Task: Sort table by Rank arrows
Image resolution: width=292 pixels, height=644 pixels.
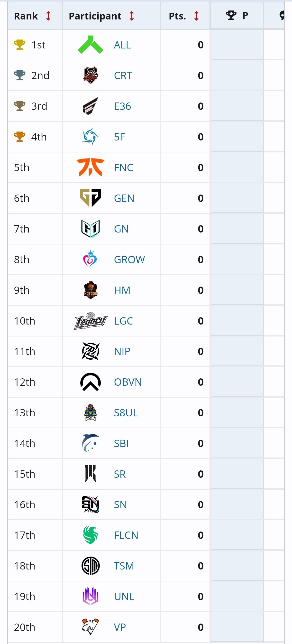Action: [48, 16]
